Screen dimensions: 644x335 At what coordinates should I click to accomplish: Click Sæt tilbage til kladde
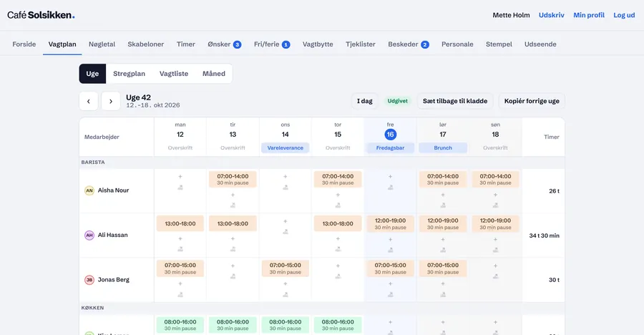[455, 101]
